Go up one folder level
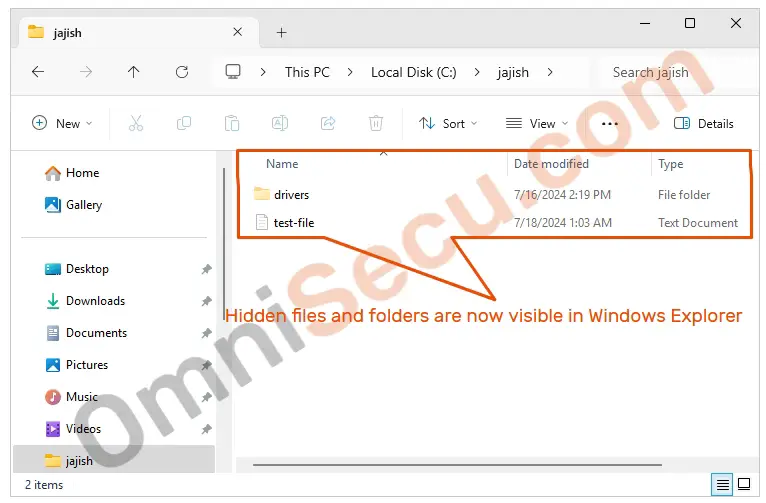This screenshot has height=503, width=766. pos(133,72)
